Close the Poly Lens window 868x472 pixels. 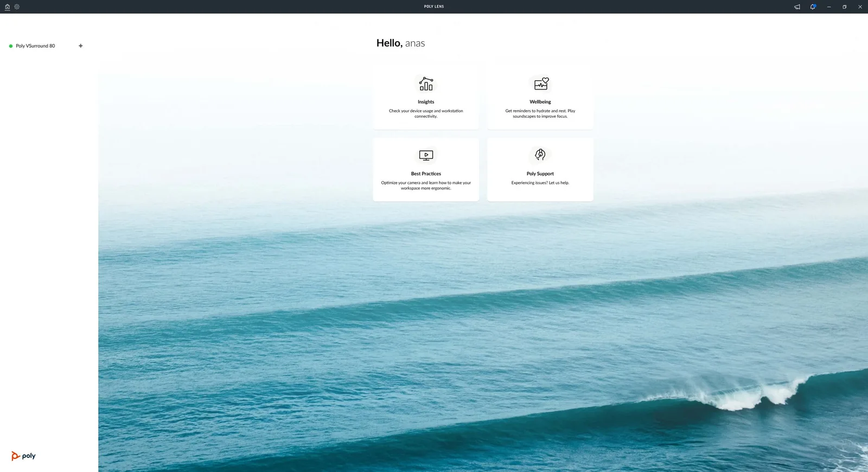tap(860, 7)
